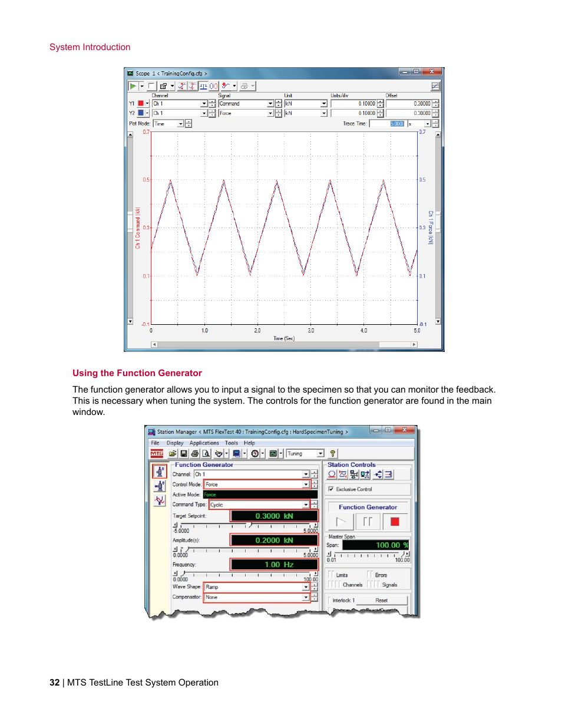562x728 pixels.
Task: Open the Scope setup properties icon
Action: tap(163, 86)
